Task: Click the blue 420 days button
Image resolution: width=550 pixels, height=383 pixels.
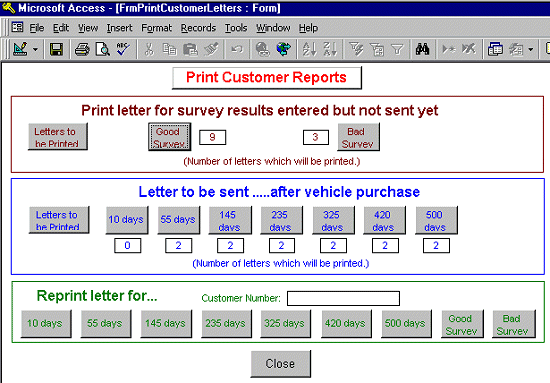Action: pyautogui.click(x=384, y=220)
